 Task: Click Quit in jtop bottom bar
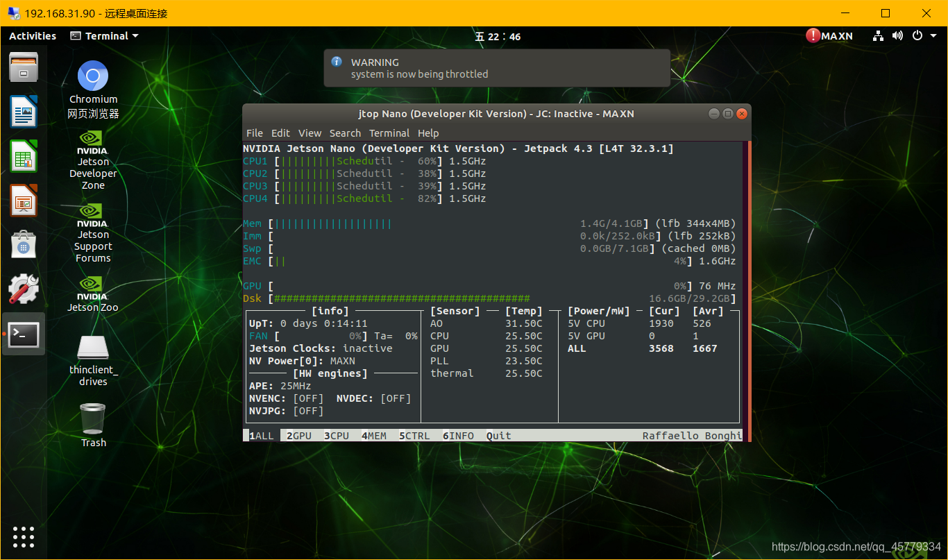pyautogui.click(x=498, y=436)
